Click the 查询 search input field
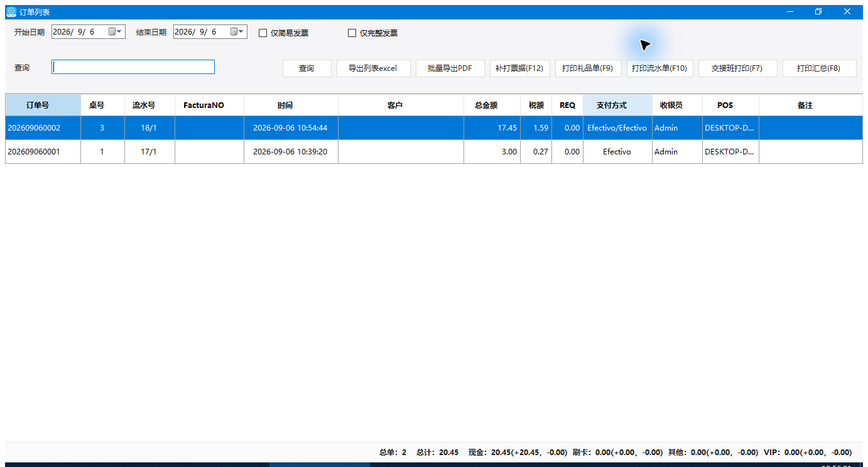This screenshot has height=467, width=868. point(133,67)
